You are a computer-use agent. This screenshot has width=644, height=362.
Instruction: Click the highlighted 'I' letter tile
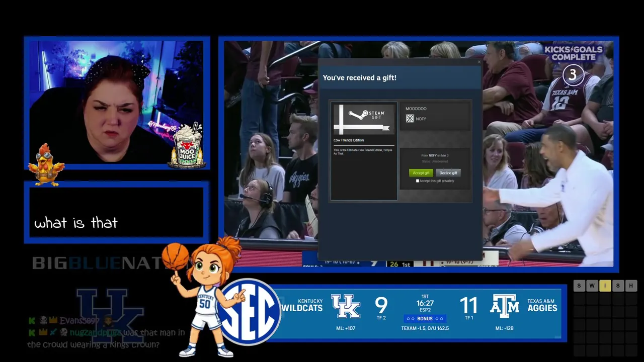point(605,286)
